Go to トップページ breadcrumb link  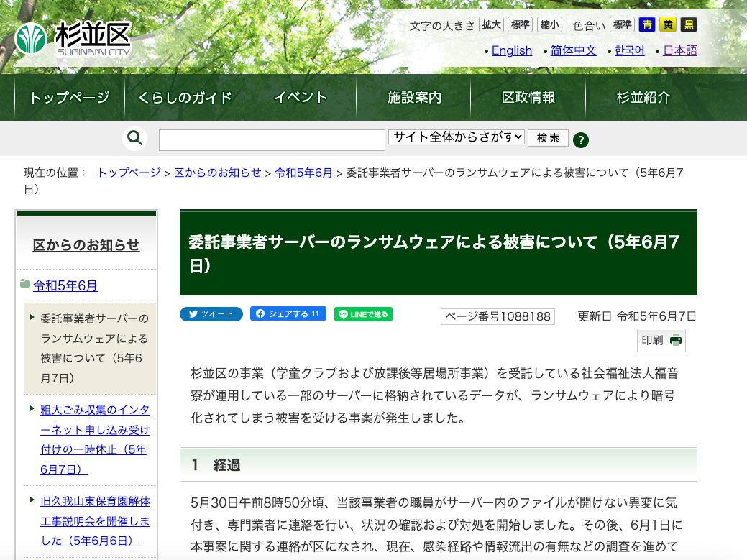click(129, 173)
